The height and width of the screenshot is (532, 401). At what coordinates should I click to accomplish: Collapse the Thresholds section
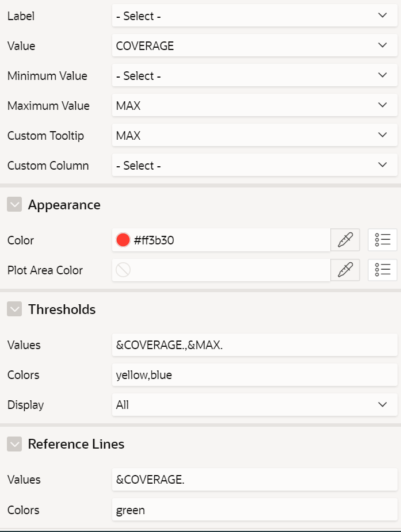click(14, 309)
